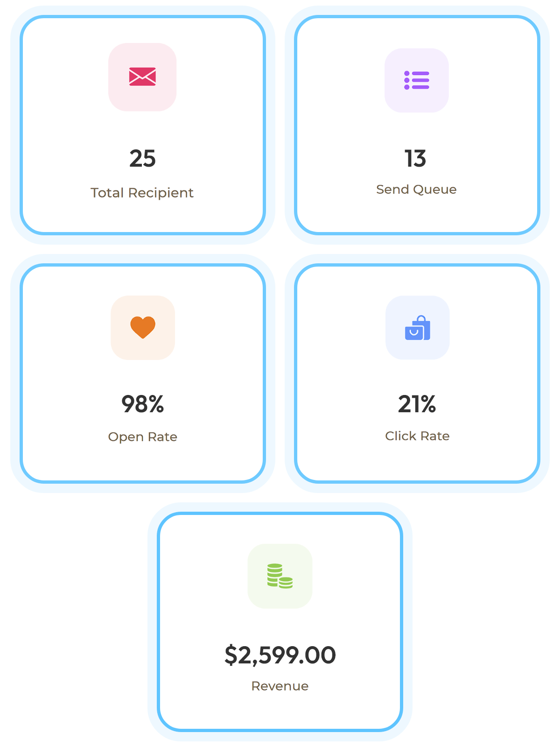Click the 25 recipient count
The width and height of the screenshot is (560, 747).
click(142, 159)
